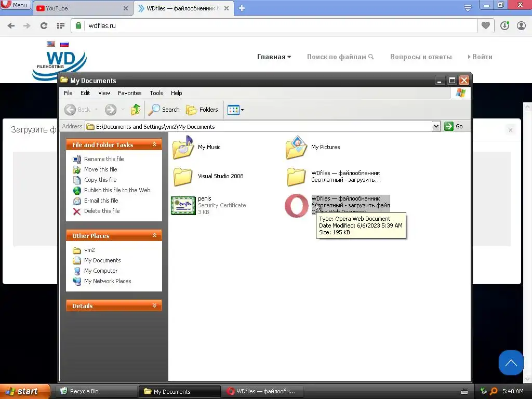Click Поиск по файлам link
This screenshot has width=532, height=399.
click(340, 57)
